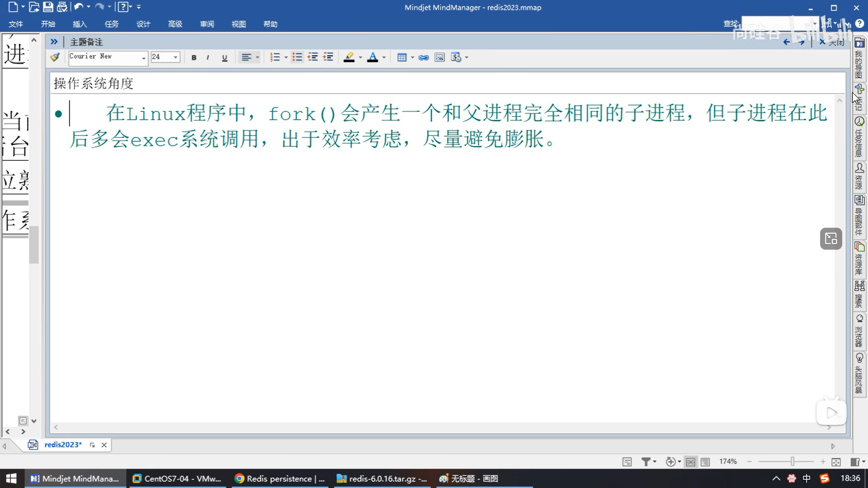Image resolution: width=868 pixels, height=488 pixels.
Task: Toggle bold formatting
Action: click(x=194, y=57)
